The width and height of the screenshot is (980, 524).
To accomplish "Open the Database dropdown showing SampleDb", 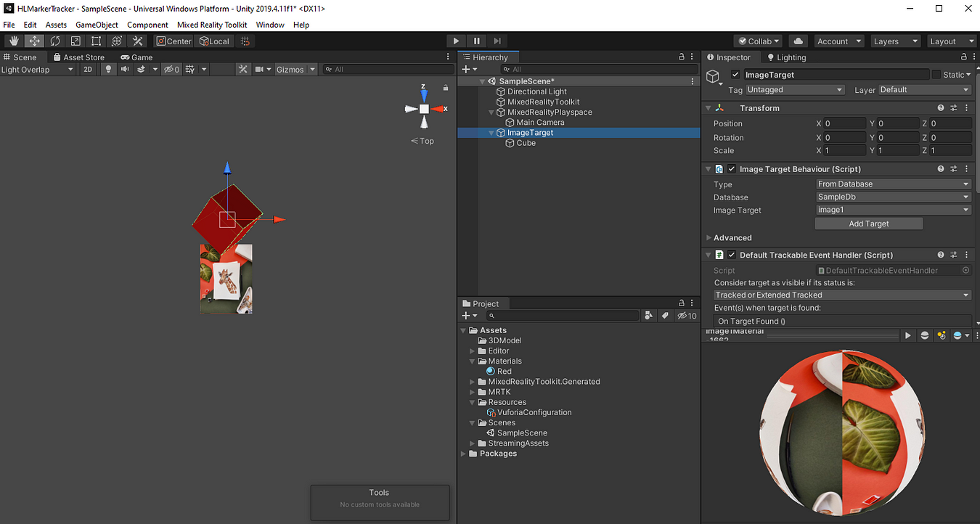I will tap(892, 197).
